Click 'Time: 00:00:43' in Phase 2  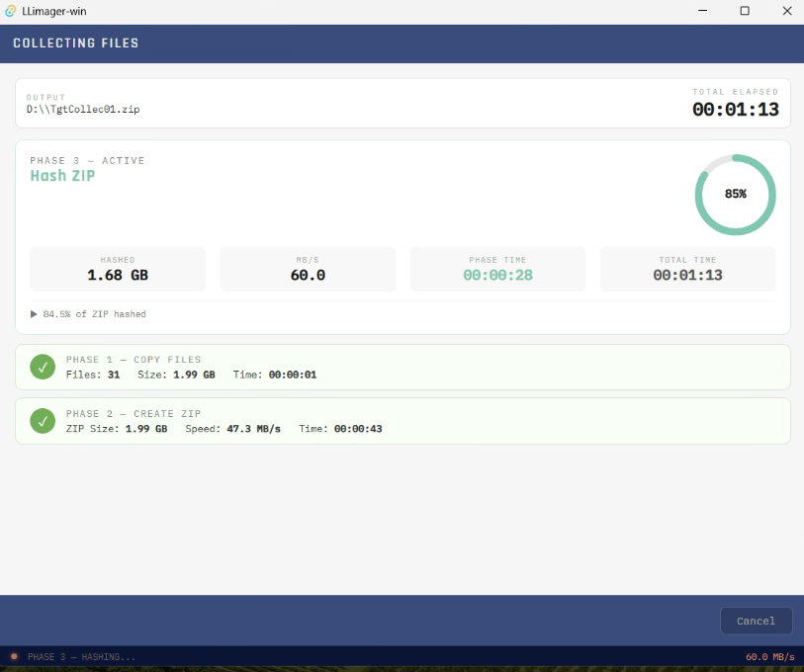point(340,429)
